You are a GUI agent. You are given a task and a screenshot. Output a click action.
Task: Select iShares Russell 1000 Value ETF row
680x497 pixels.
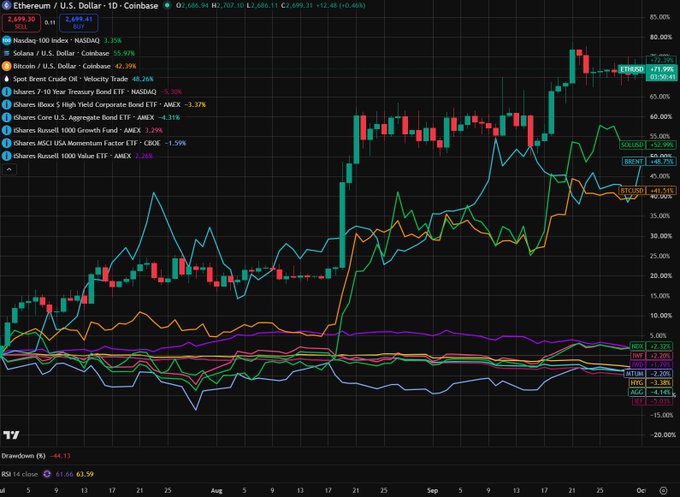78,156
